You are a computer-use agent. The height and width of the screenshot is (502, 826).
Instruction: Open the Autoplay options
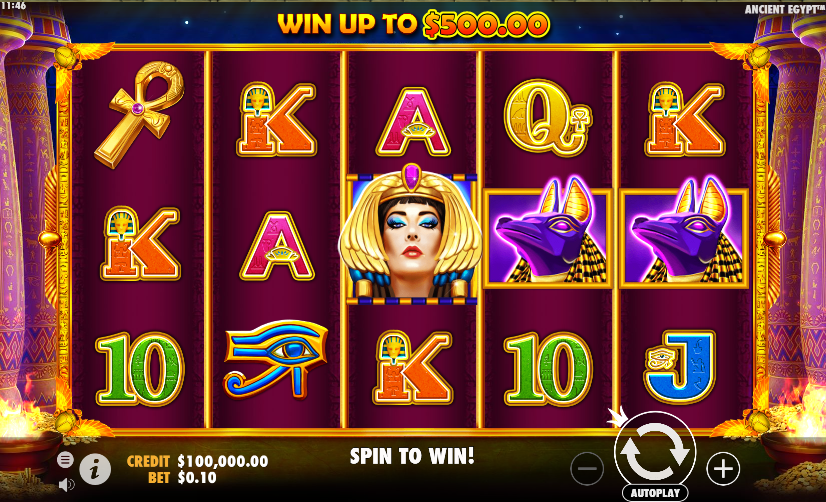click(x=655, y=493)
